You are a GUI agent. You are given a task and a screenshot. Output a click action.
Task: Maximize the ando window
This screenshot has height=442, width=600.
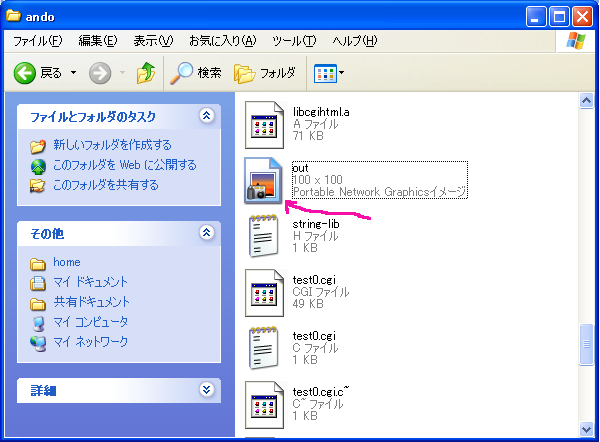click(x=559, y=17)
